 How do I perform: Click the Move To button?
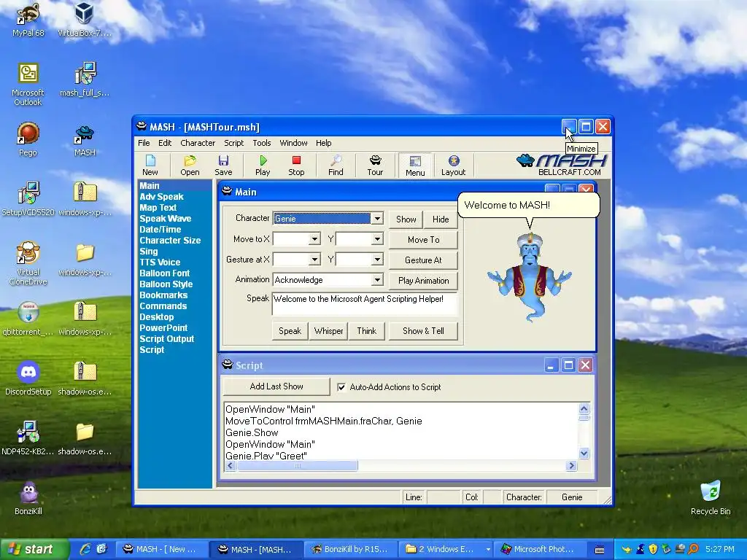(424, 239)
